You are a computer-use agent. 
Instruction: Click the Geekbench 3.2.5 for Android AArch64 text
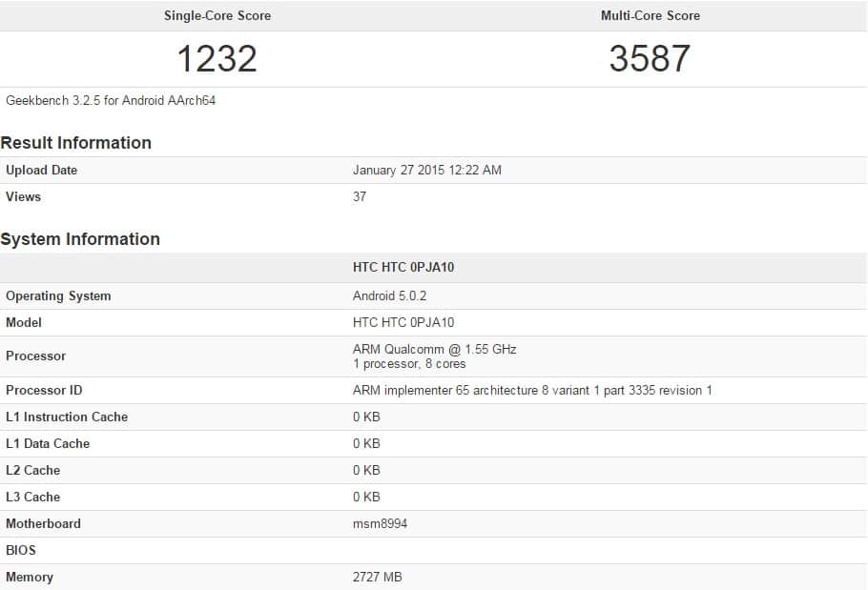pos(111,100)
